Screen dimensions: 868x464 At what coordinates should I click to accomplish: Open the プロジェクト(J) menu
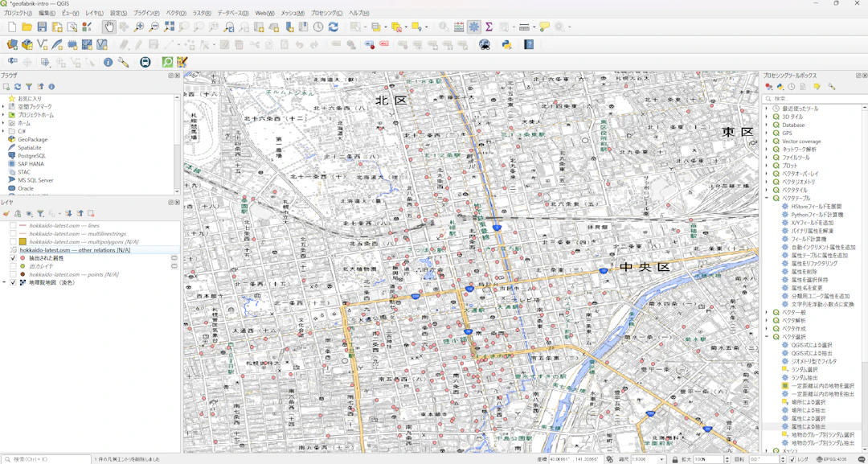tap(18, 13)
